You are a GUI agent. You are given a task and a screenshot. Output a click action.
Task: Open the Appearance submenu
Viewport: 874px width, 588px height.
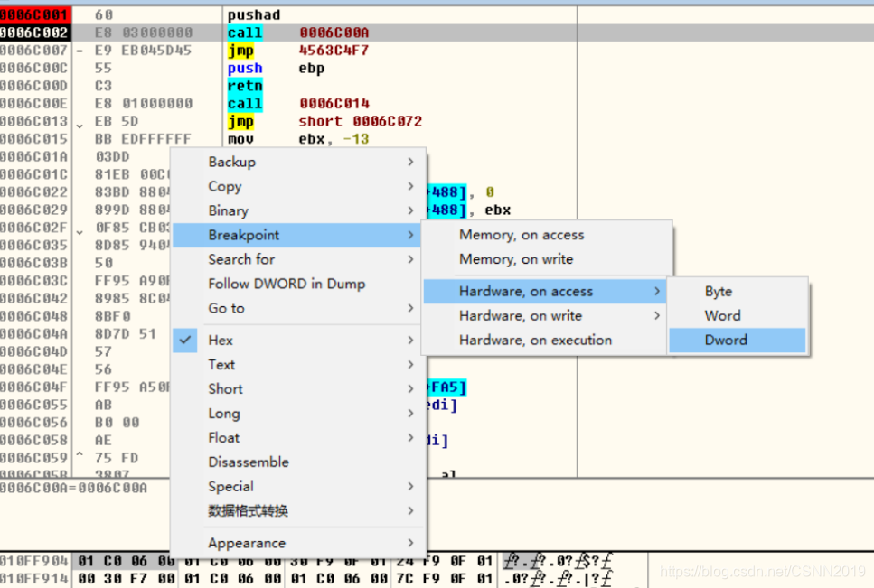click(x=299, y=543)
